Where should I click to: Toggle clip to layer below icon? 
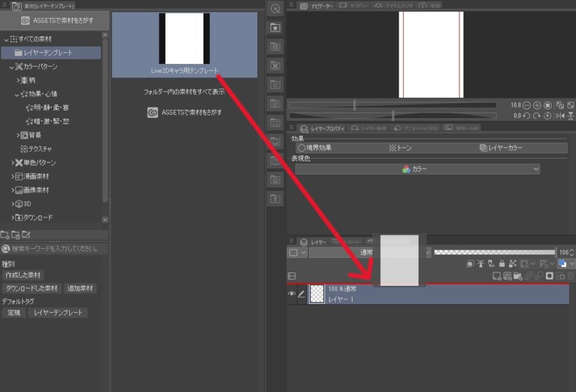[x=470, y=263]
